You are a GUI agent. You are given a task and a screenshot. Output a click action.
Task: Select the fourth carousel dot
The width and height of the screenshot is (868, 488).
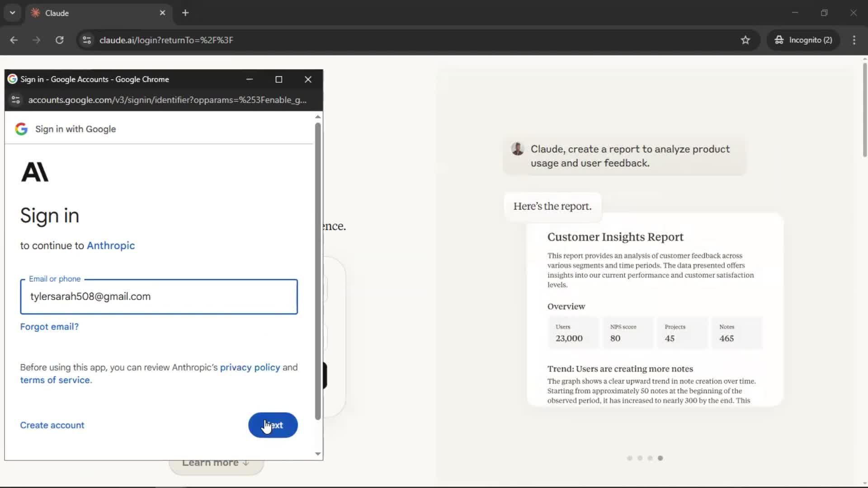(660, 458)
